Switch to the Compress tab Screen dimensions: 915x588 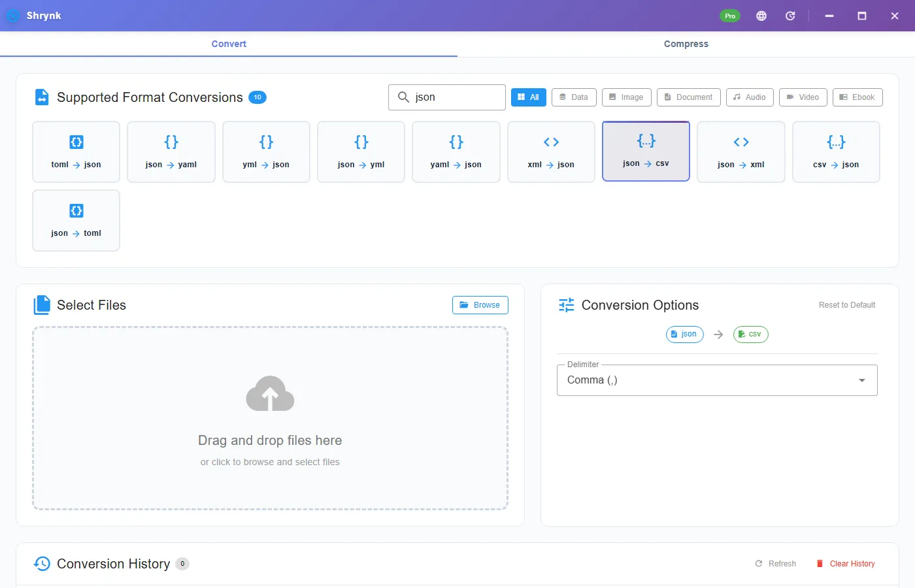686,44
